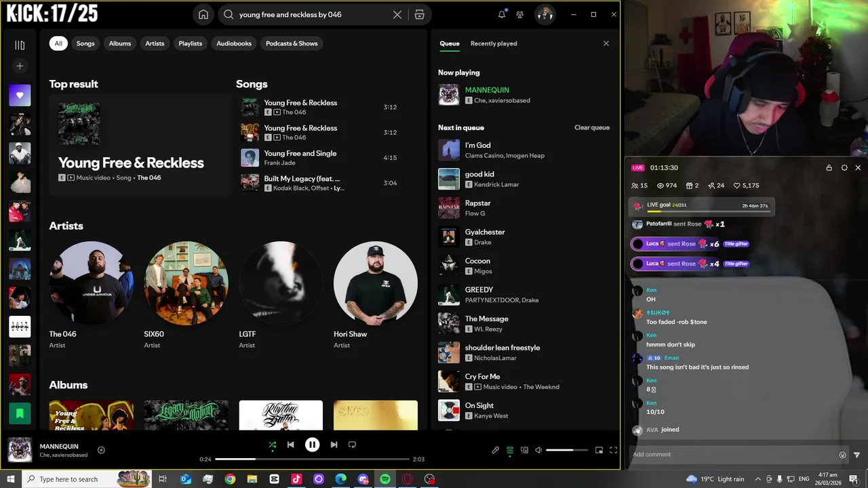Play GREEDY by PARTYNEXTDOOR in queue

click(525, 295)
